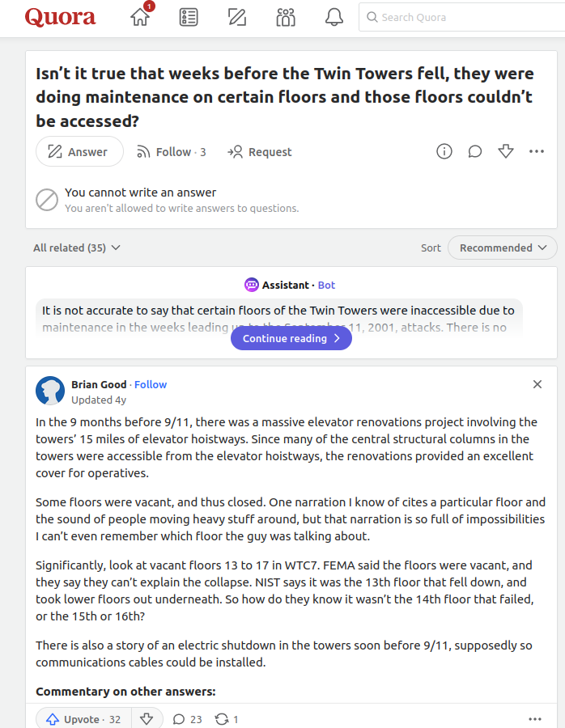Open the notifications bell

pyautogui.click(x=333, y=17)
